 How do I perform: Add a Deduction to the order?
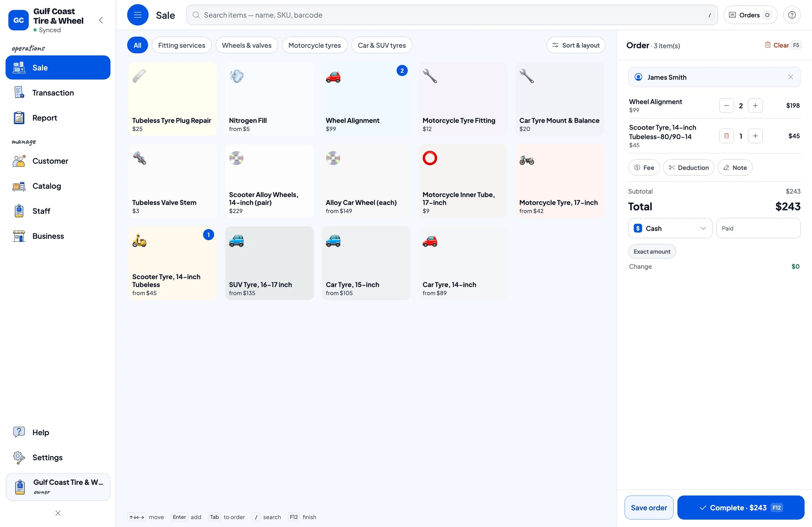click(688, 168)
